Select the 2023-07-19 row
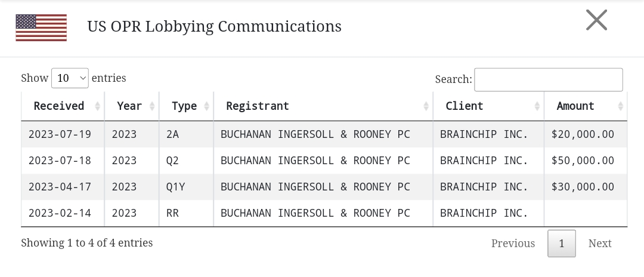This screenshot has width=644, height=277. [x=324, y=134]
